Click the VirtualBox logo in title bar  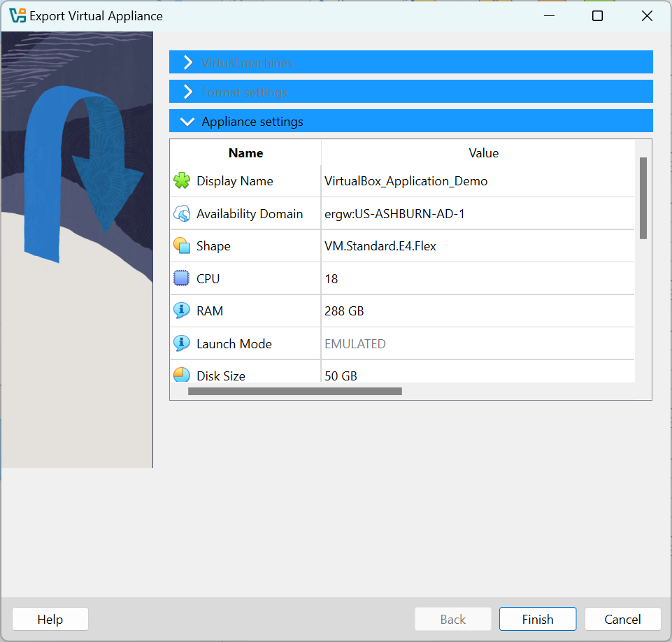click(x=17, y=16)
